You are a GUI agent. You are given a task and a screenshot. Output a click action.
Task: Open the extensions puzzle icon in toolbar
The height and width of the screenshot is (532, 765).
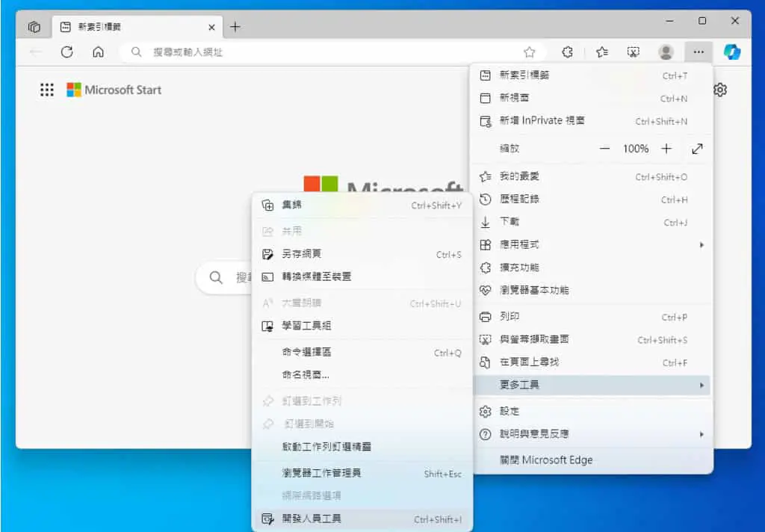pos(568,52)
